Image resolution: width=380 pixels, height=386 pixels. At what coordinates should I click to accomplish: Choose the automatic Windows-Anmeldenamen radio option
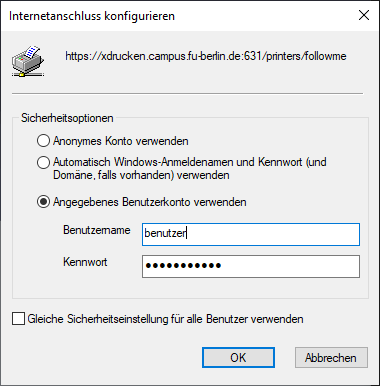tap(43, 162)
